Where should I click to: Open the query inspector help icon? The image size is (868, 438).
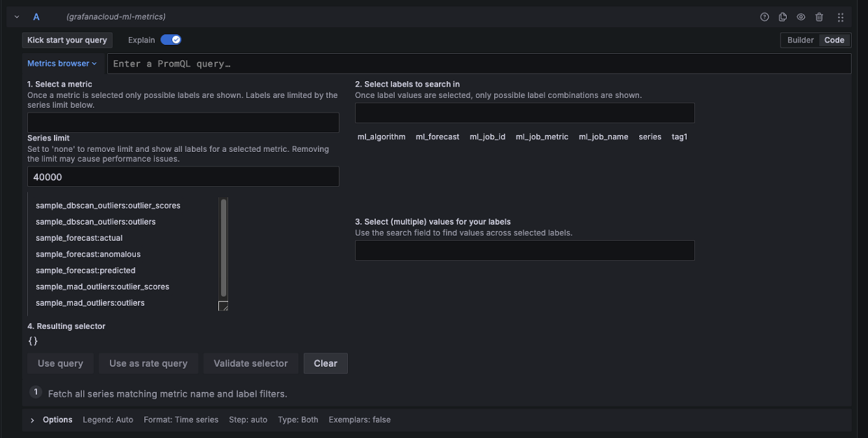(x=764, y=17)
